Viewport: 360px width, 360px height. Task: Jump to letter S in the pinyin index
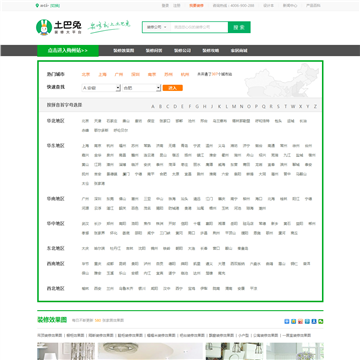click(x=278, y=107)
